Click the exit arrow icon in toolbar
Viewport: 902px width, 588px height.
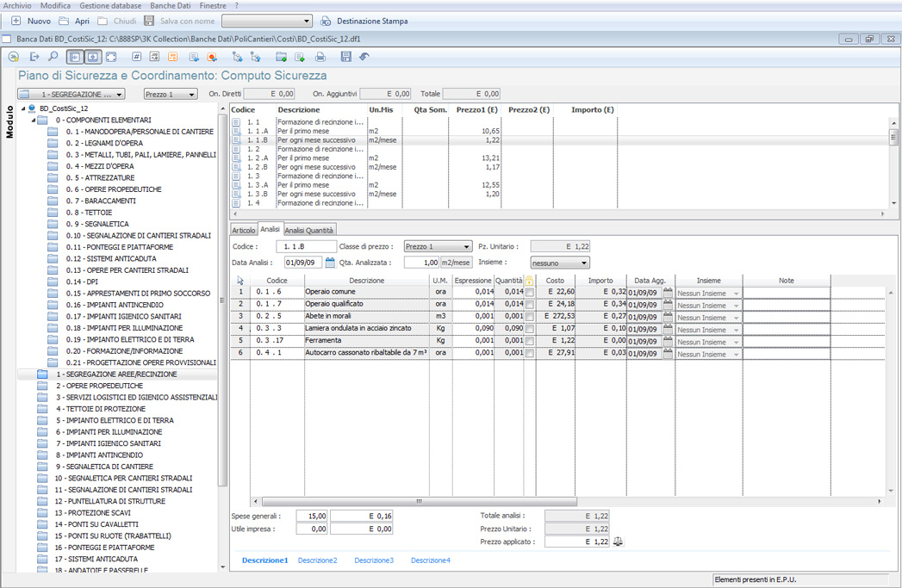(x=34, y=57)
